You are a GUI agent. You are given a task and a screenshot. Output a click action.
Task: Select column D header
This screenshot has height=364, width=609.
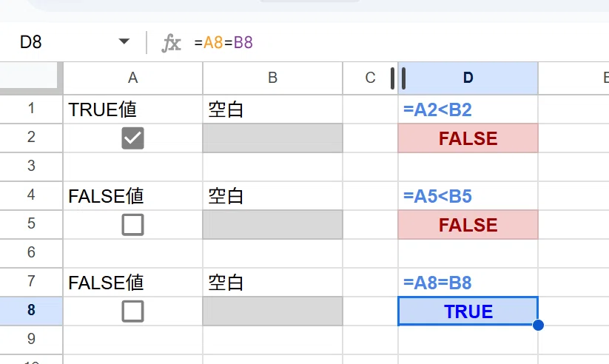468,78
